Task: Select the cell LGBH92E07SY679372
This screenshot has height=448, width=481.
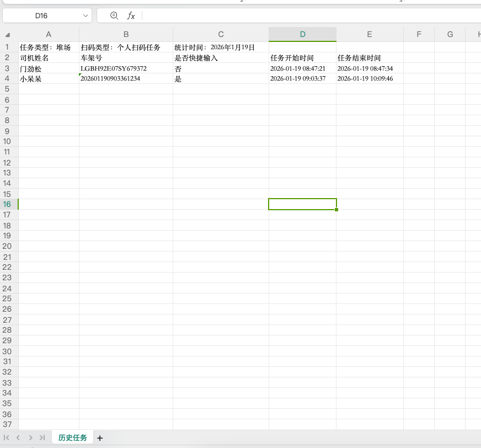Action: 126,68
